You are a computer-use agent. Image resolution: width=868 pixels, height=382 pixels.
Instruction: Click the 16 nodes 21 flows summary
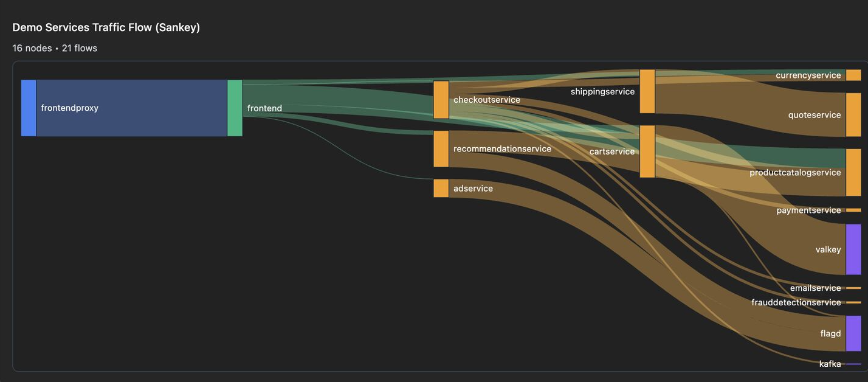pyautogui.click(x=55, y=47)
